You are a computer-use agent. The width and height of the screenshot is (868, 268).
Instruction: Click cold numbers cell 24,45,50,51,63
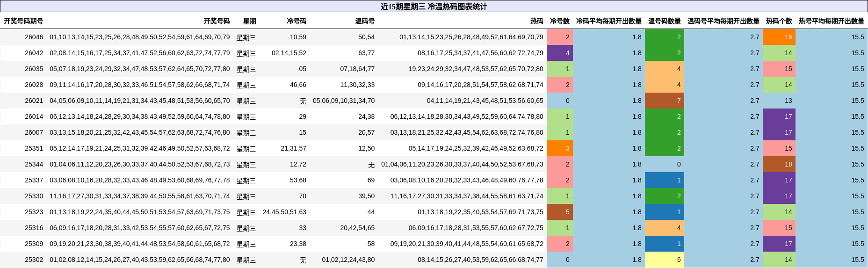pyautogui.click(x=284, y=212)
